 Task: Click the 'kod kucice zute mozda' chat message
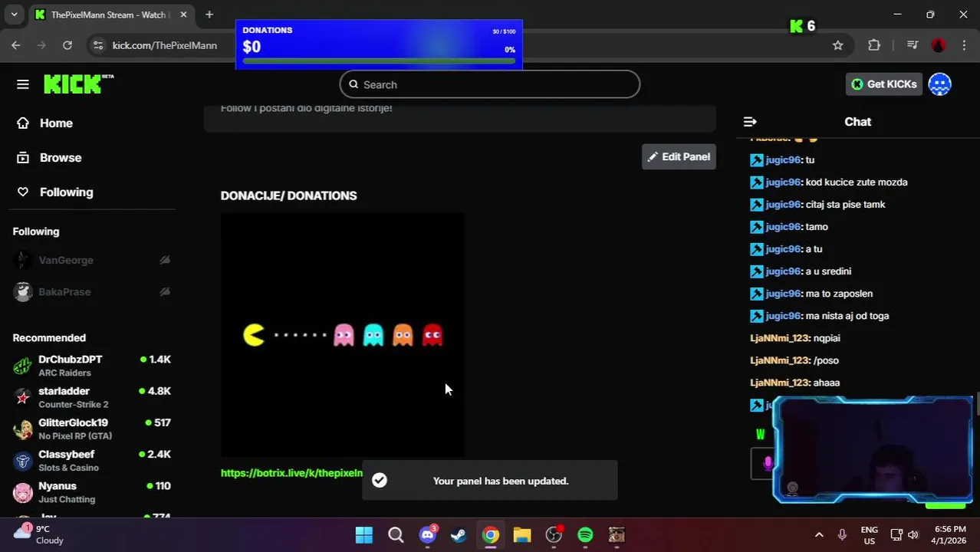(857, 182)
